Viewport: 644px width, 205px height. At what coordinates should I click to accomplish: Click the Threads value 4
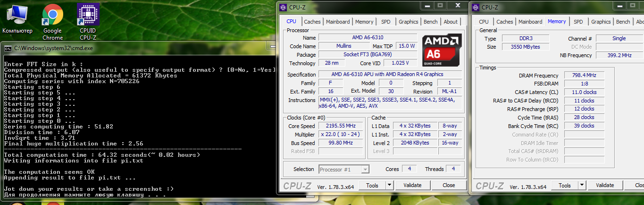point(453,169)
